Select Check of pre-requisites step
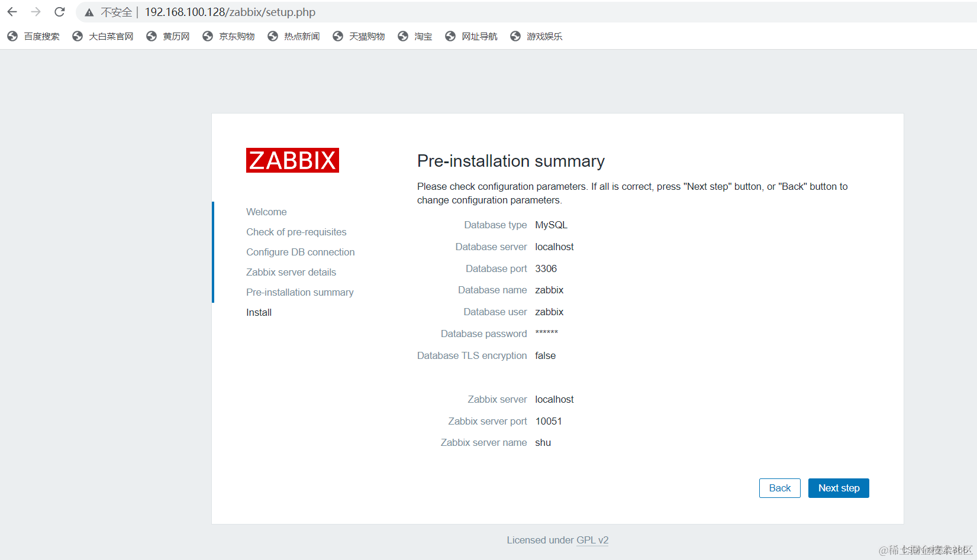This screenshot has width=977, height=560. coord(296,232)
